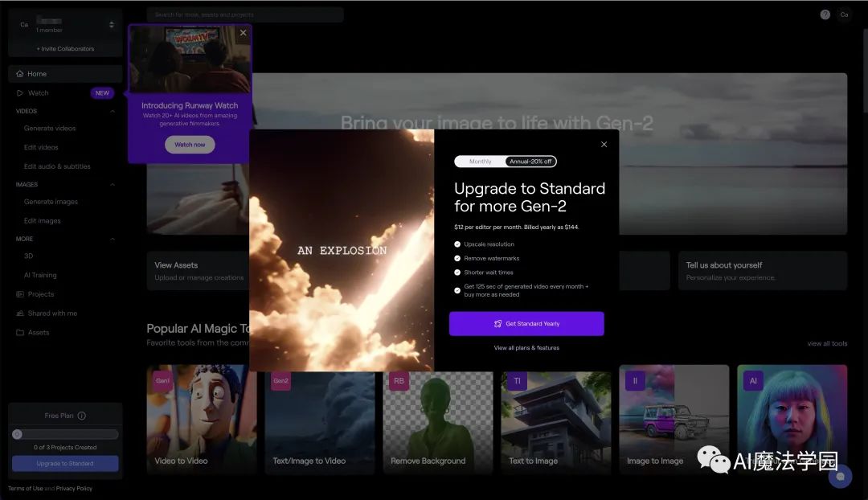Click the Ca workspace avatar in sidebar
868x500 pixels.
point(24,24)
